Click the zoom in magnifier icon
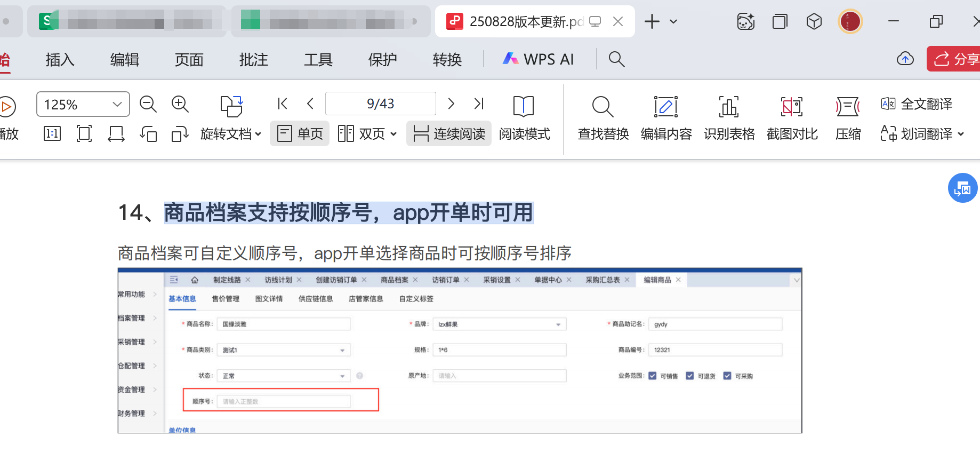 180,104
